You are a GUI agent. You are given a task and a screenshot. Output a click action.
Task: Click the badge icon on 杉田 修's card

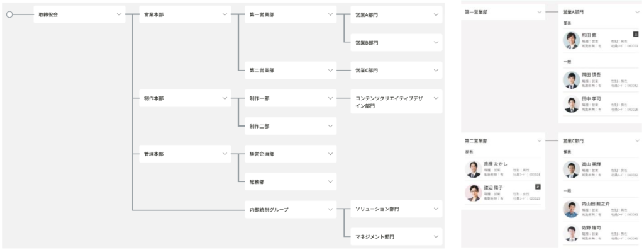[x=636, y=34]
